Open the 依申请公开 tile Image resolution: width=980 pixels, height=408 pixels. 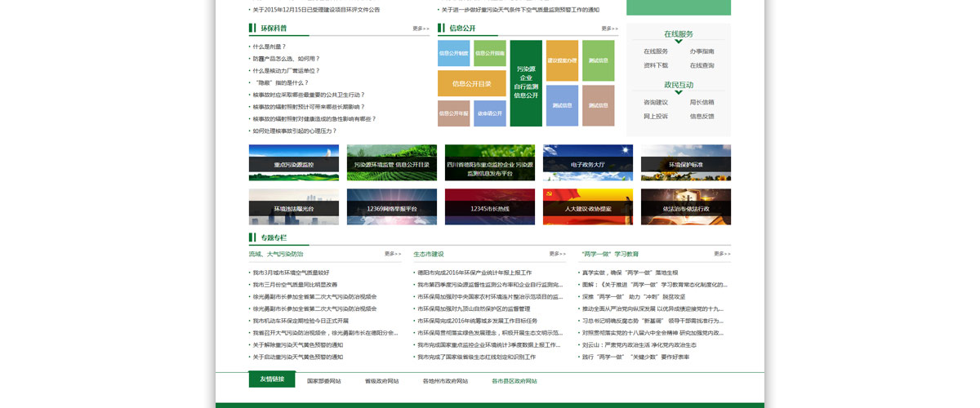pos(490,113)
